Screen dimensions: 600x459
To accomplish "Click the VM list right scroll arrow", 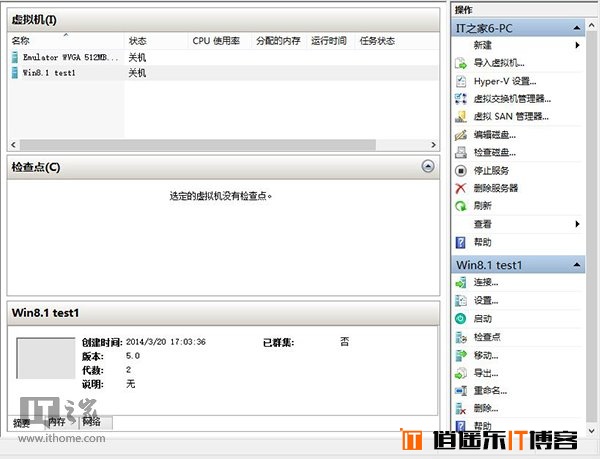I will (x=433, y=145).
